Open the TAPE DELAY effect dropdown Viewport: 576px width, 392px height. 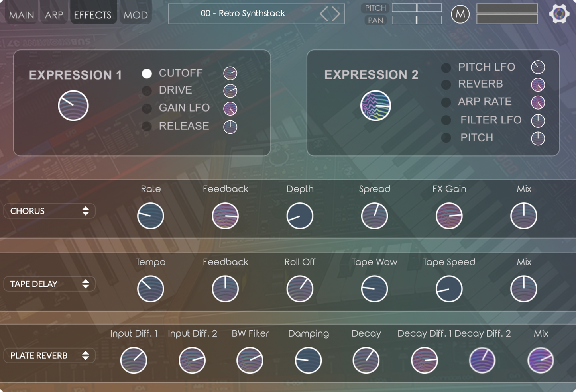[49, 284]
